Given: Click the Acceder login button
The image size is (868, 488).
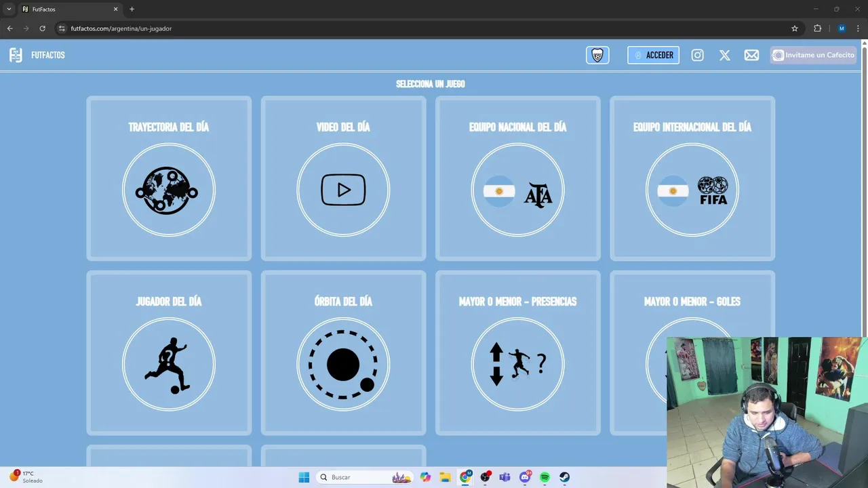Looking at the screenshot, I should [x=654, y=56].
